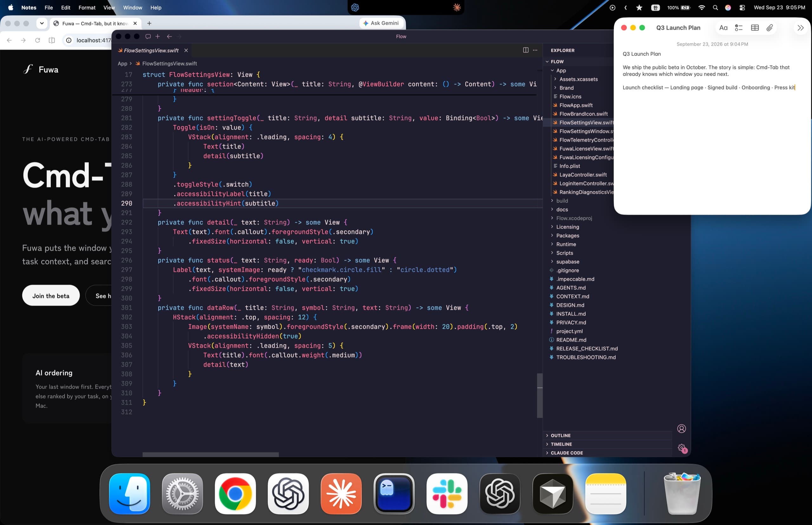Screen dimensions: 812x525
Task: Open RELEASE_CHECKLIST.md in the Explorer
Action: point(586,349)
